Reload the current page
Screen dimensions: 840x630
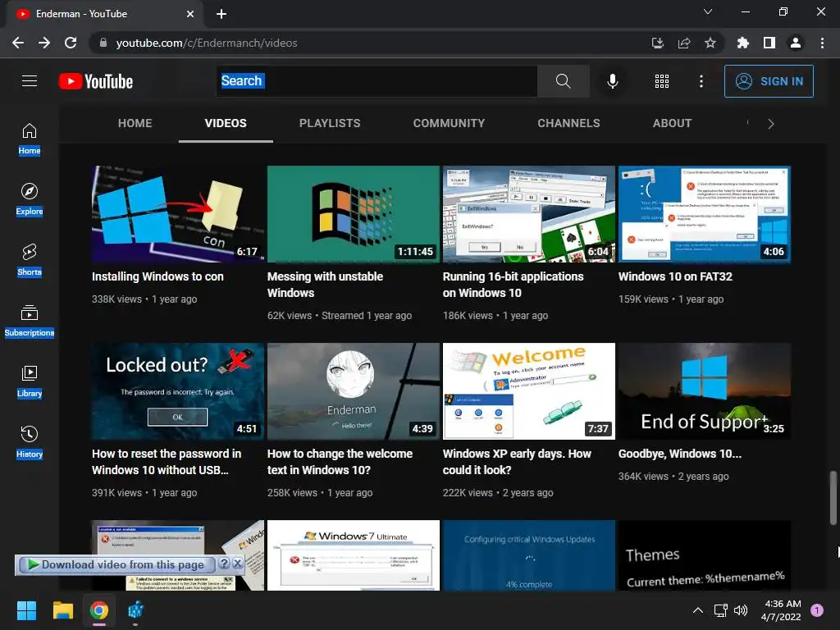71,43
